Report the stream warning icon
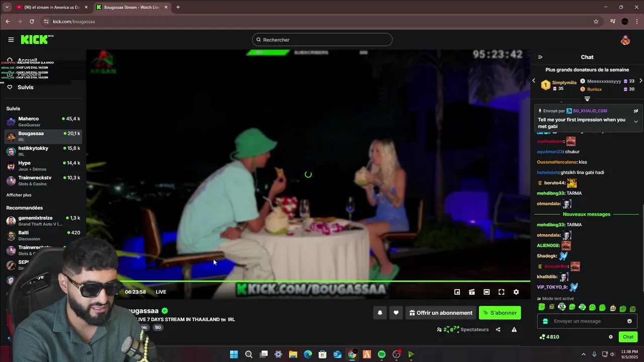 point(514,330)
